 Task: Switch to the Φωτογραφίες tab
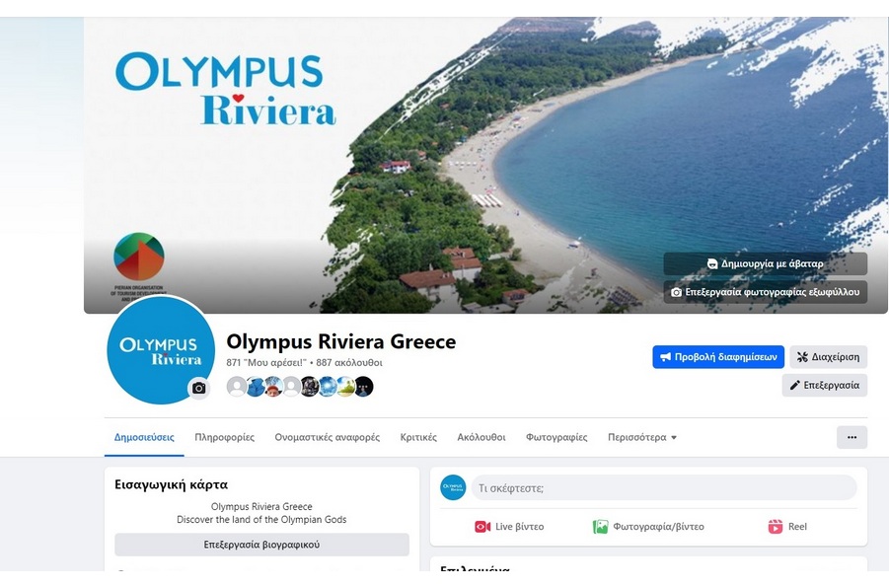[556, 437]
